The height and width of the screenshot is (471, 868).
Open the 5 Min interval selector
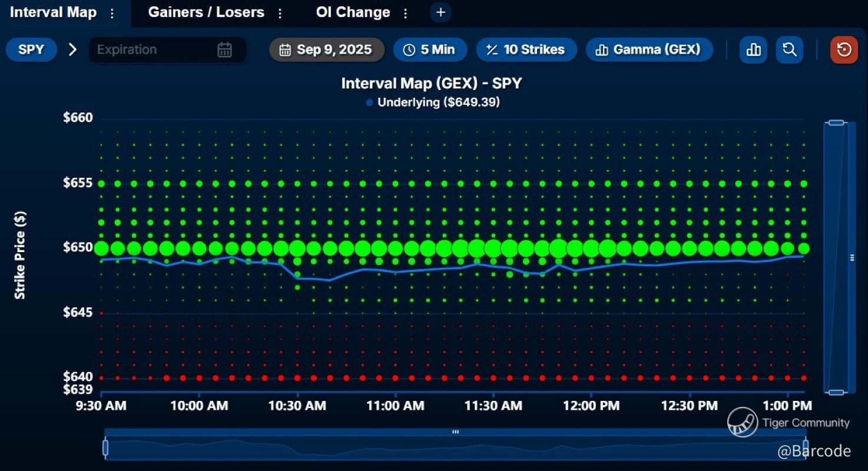(430, 50)
